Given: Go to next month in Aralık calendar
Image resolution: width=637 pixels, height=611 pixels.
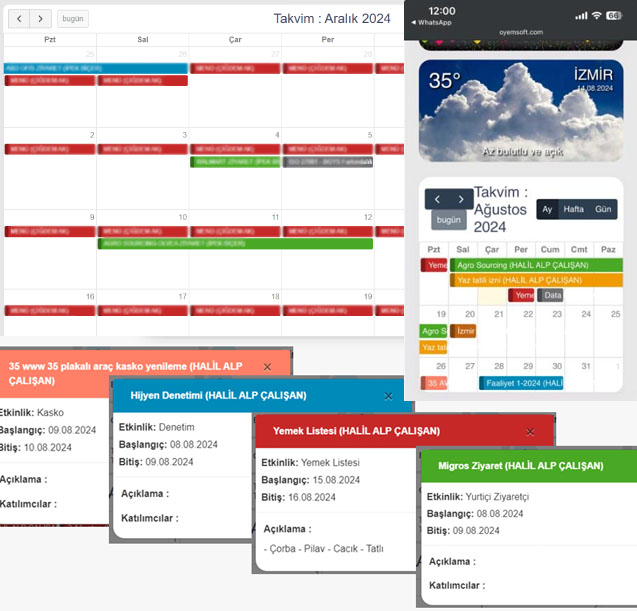Looking at the screenshot, I should [x=40, y=18].
